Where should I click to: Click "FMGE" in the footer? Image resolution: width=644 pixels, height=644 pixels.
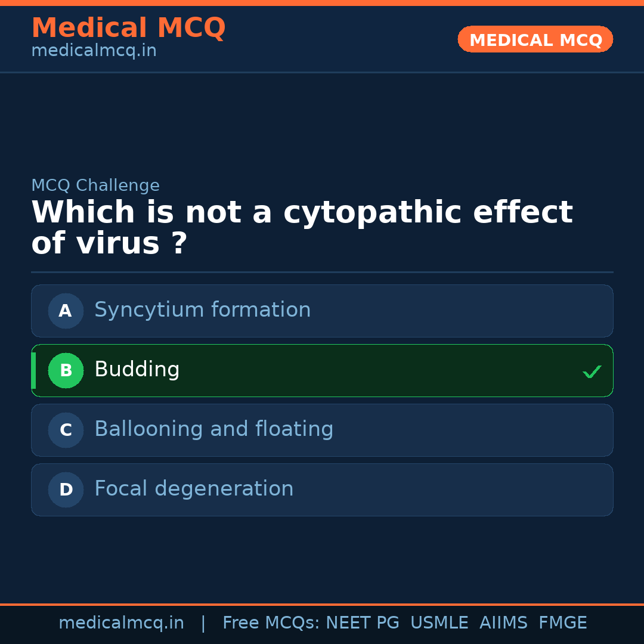562,623
